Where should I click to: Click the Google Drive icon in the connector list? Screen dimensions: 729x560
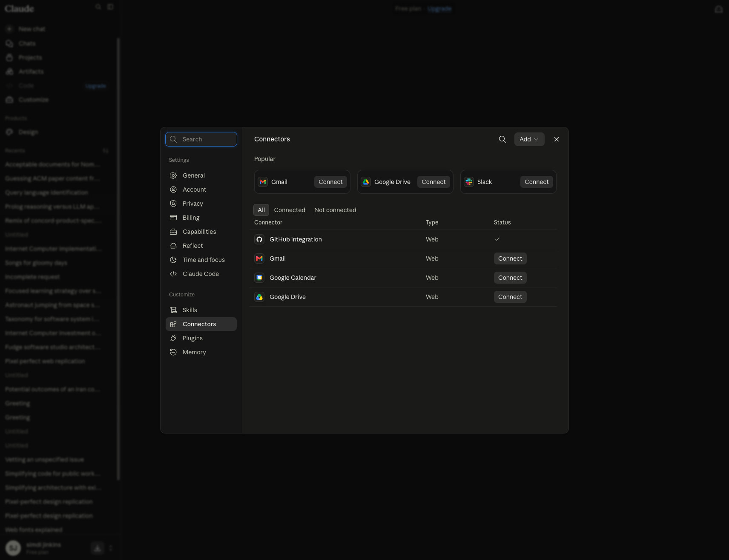(259, 297)
